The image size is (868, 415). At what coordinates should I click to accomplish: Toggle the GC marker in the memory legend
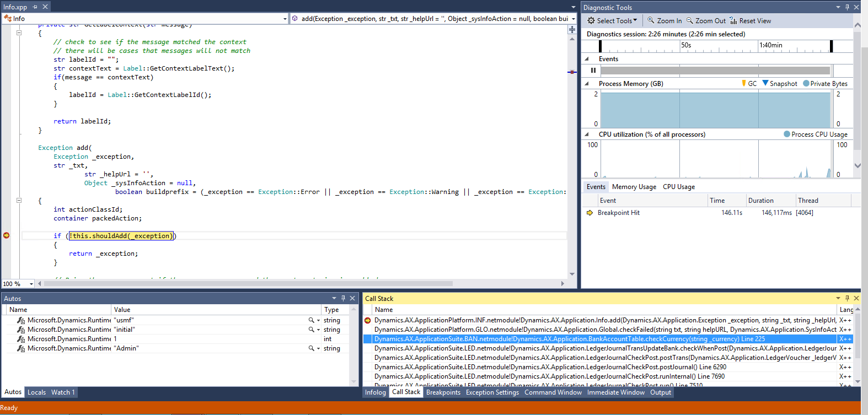744,83
